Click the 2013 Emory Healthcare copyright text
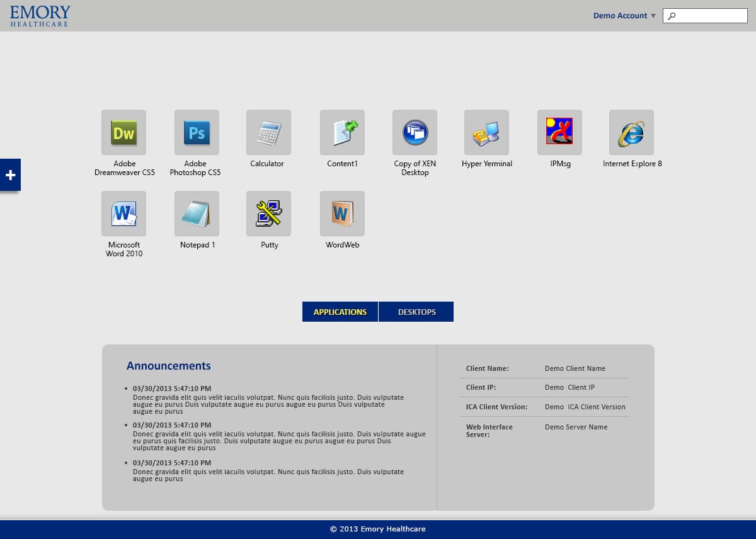Viewport: 756px width, 539px height. (378, 529)
